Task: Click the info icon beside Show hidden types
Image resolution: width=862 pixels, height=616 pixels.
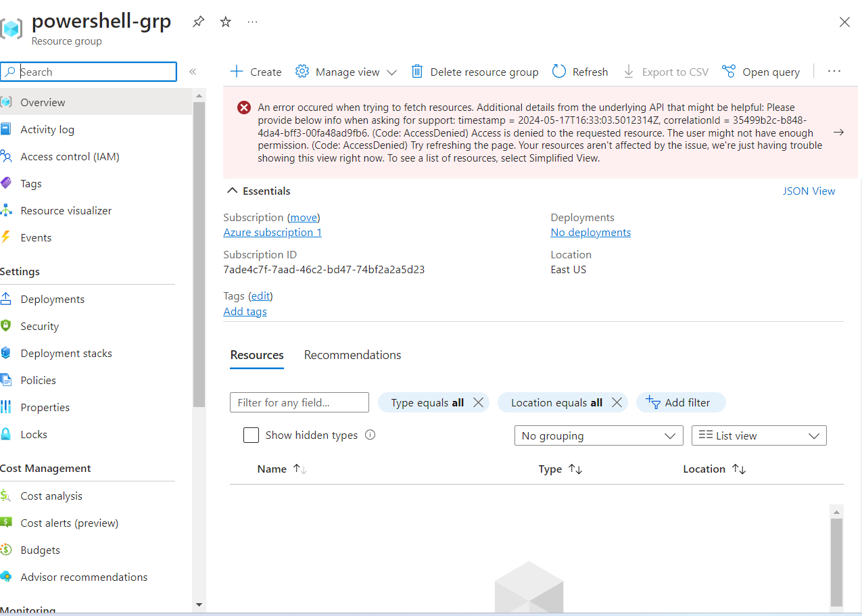Action: tap(370, 435)
